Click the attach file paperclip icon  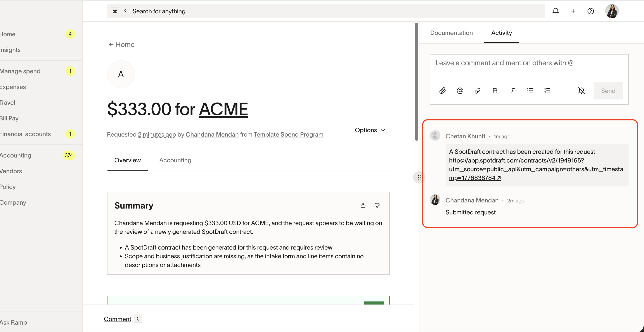point(442,91)
